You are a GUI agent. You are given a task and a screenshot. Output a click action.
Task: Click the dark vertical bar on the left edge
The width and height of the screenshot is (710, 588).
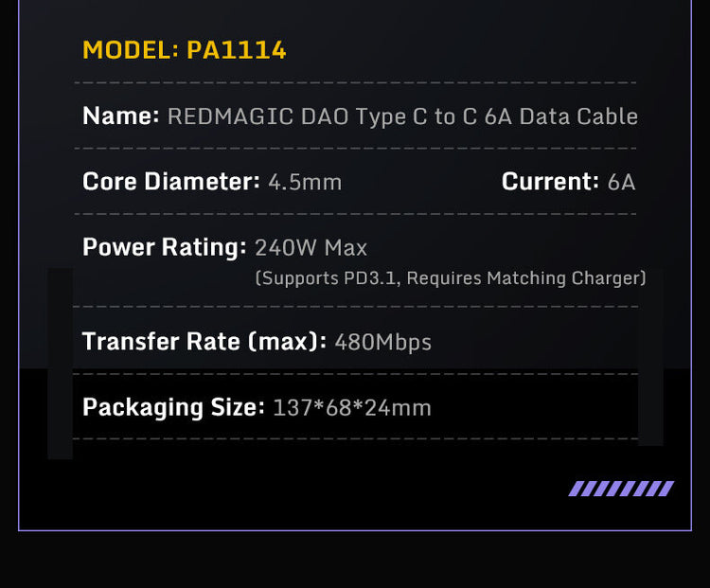pyautogui.click(x=60, y=364)
